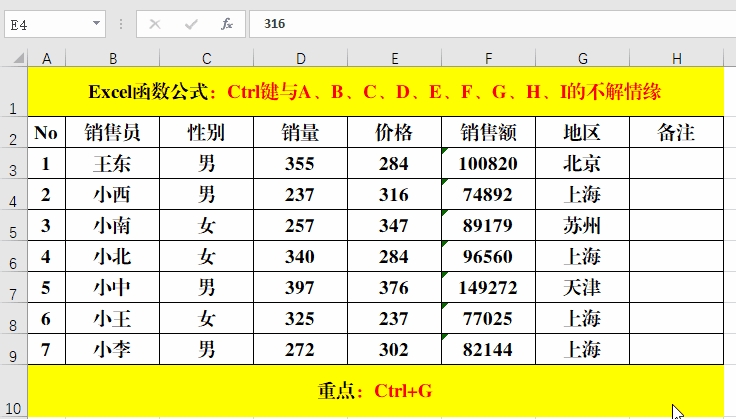This screenshot has height=419, width=736.
Task: Select the sales amount cell 96560
Action: point(488,256)
